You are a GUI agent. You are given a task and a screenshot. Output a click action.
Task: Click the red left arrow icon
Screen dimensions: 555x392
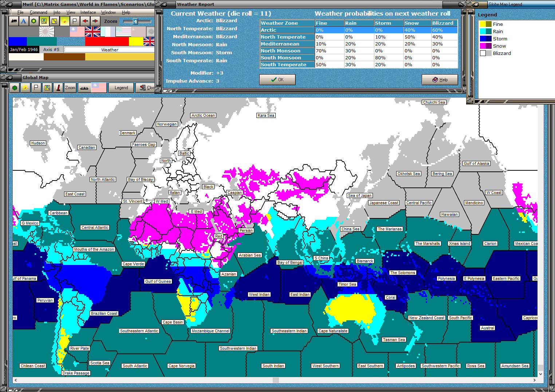click(x=85, y=21)
